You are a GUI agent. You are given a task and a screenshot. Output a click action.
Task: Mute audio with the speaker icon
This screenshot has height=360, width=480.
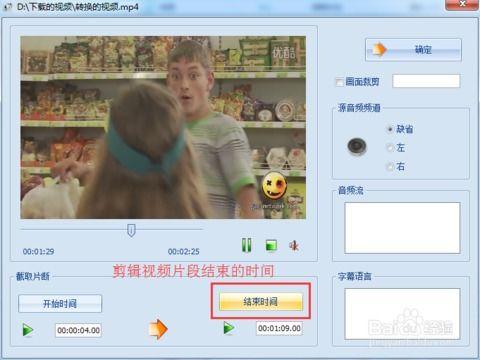(x=294, y=246)
